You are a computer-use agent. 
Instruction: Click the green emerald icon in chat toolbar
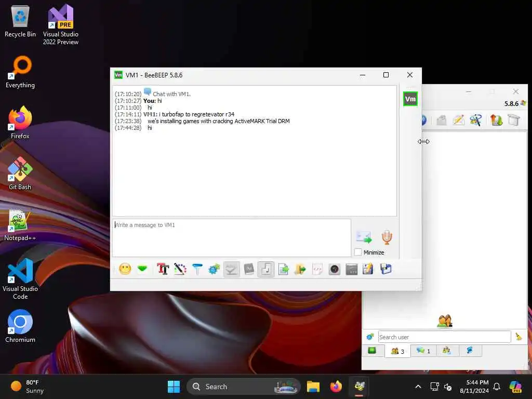(142, 269)
